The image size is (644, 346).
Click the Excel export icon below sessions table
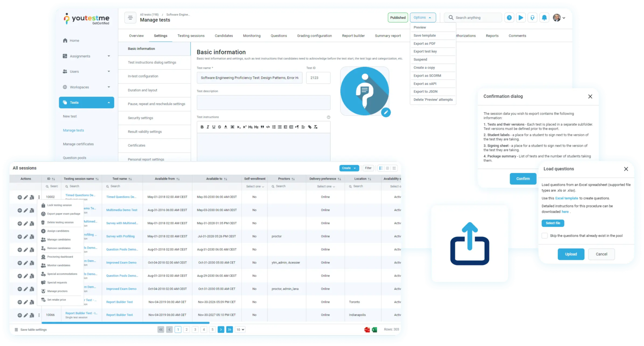374,329
